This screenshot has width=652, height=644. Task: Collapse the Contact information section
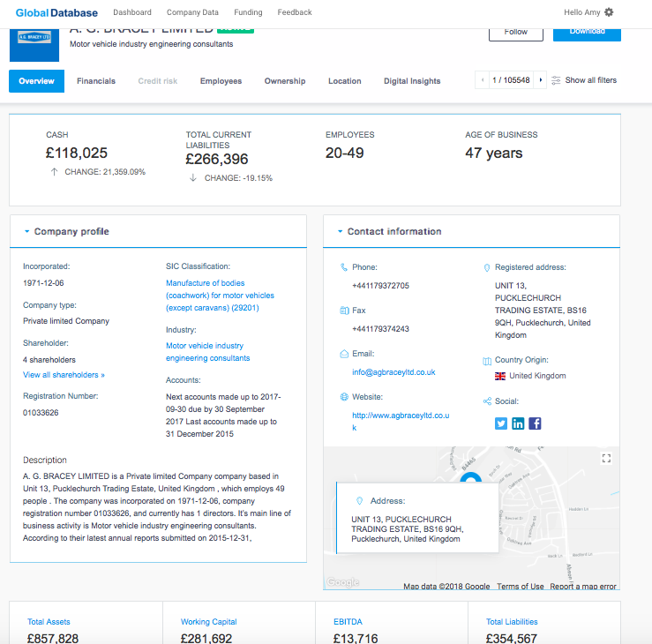[340, 231]
